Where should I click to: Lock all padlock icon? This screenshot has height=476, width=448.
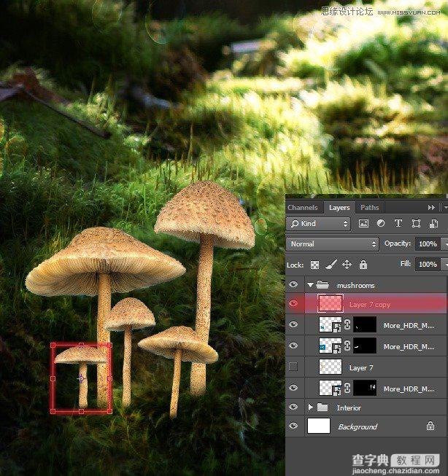pos(363,265)
